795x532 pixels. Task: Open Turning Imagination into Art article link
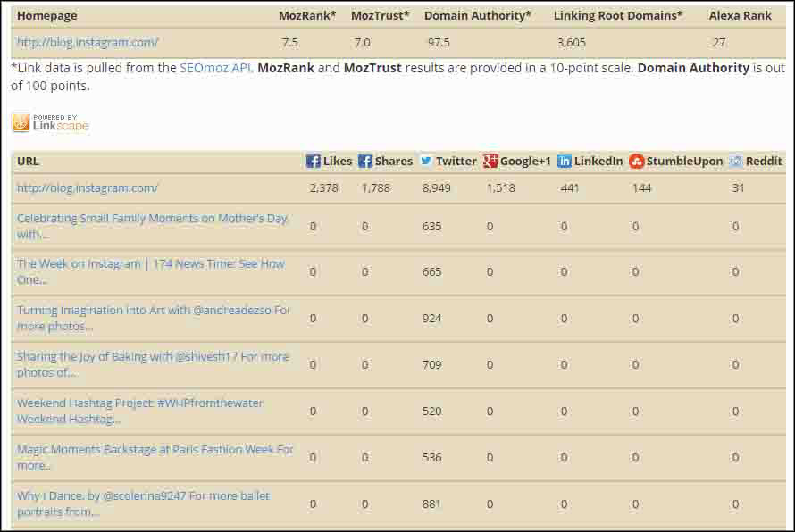[x=154, y=310]
